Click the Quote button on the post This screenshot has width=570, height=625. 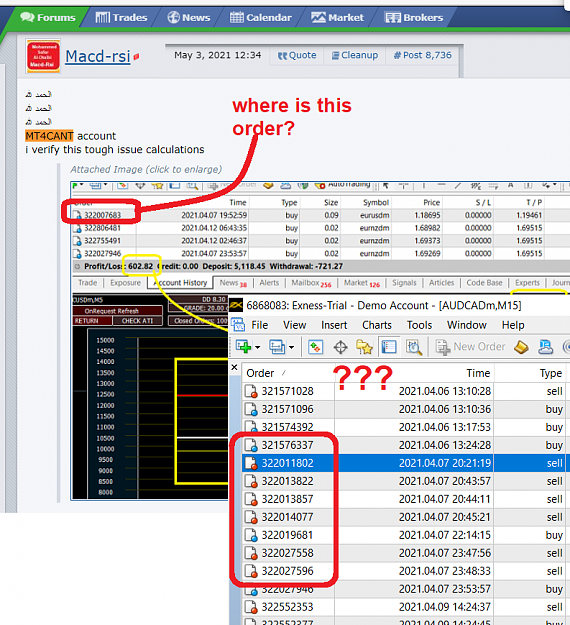point(297,55)
